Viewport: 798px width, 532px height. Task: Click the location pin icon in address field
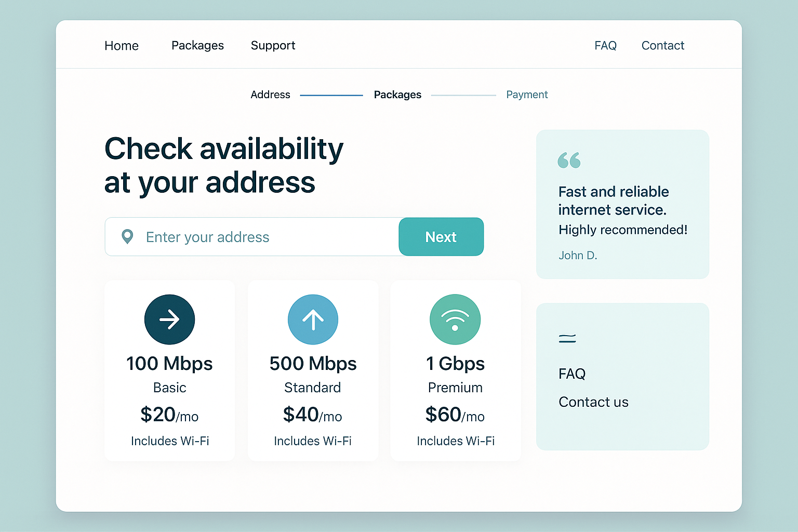click(127, 237)
